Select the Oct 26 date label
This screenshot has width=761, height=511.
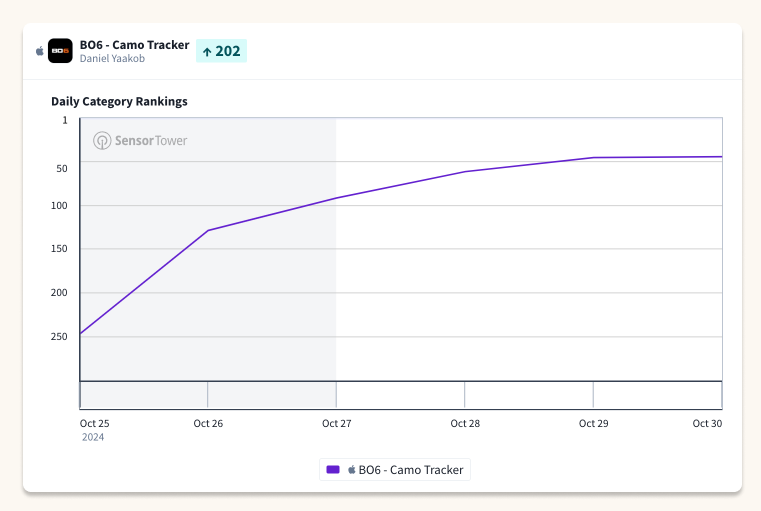(208, 424)
